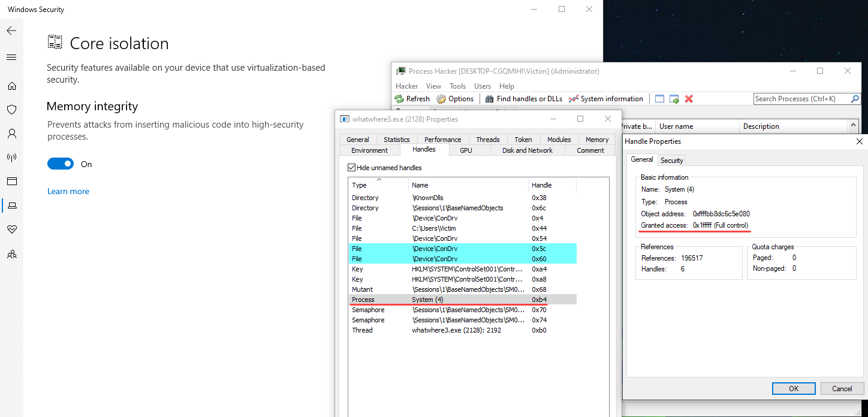
Task: Click search magnifier in Process Hacker
Action: click(855, 99)
